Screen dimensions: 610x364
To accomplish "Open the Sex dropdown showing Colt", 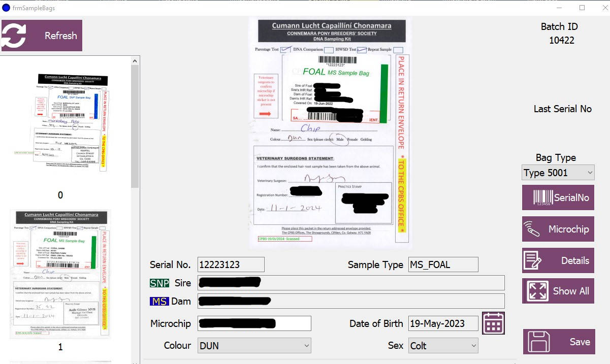I will pos(444,346).
